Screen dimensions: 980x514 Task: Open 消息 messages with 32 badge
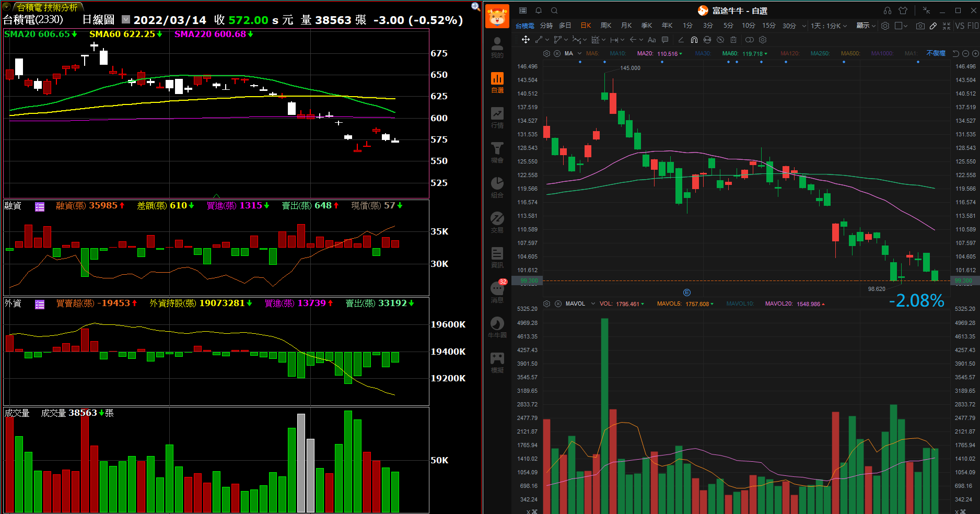point(497,292)
